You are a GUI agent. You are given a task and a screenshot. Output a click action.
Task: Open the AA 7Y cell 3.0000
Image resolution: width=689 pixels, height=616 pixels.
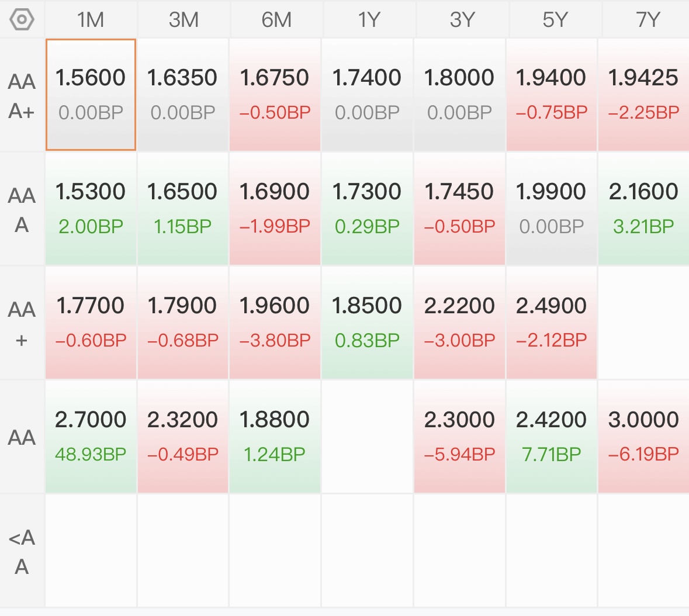tap(644, 437)
